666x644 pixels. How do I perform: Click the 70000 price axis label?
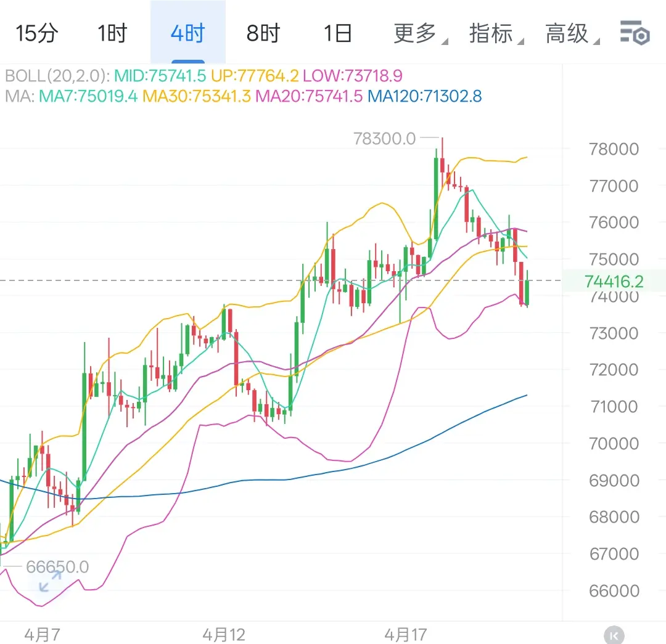point(614,444)
